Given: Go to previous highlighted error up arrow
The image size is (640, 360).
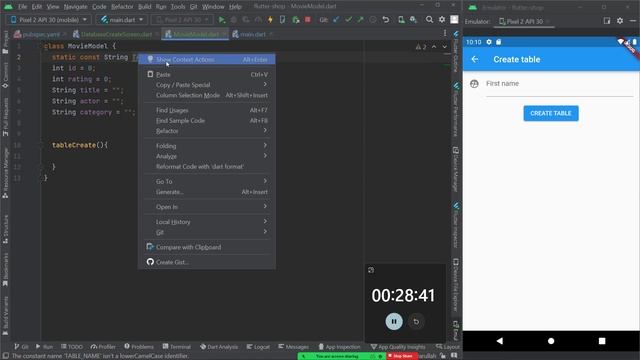Looking at the screenshot, I should (434, 47).
